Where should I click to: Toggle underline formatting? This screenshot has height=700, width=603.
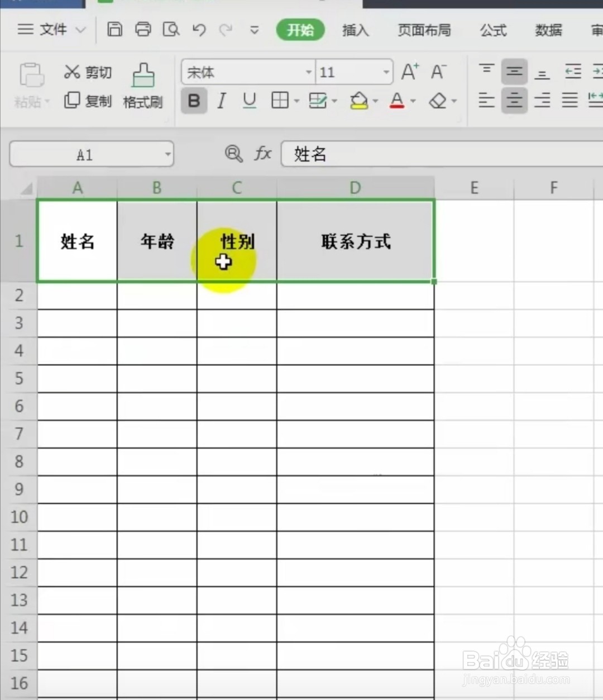(x=249, y=101)
